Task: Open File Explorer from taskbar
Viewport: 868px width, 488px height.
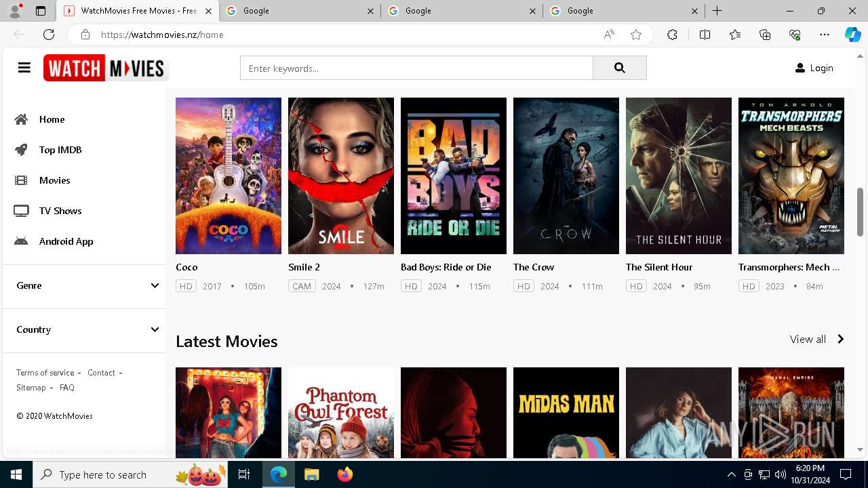Action: (x=311, y=474)
